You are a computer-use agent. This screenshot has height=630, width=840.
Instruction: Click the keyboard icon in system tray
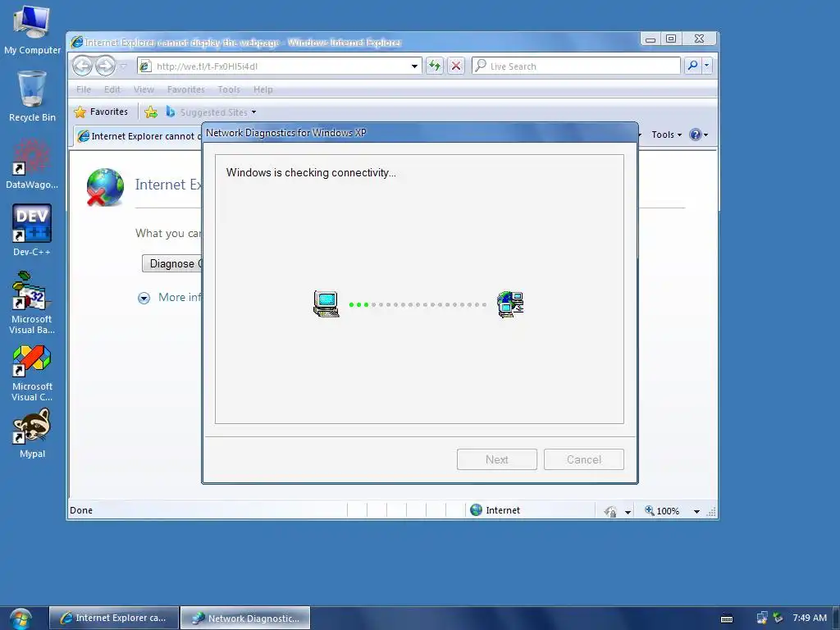pyautogui.click(x=727, y=619)
